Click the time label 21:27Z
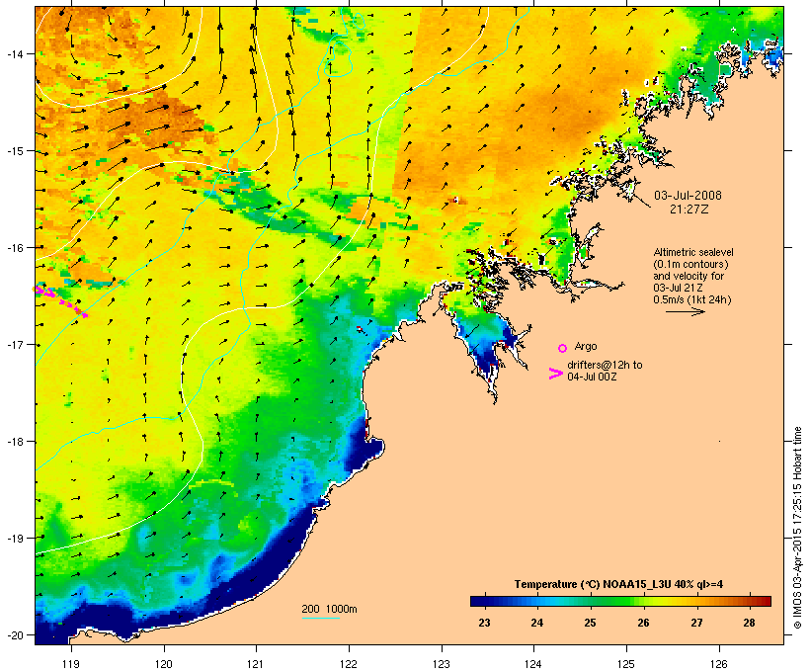The image size is (810, 672). coord(689,210)
